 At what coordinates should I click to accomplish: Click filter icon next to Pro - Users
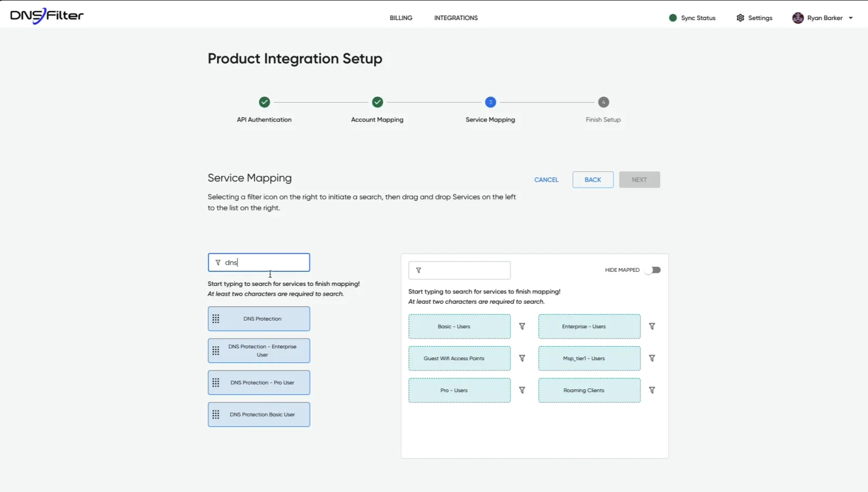click(x=522, y=391)
